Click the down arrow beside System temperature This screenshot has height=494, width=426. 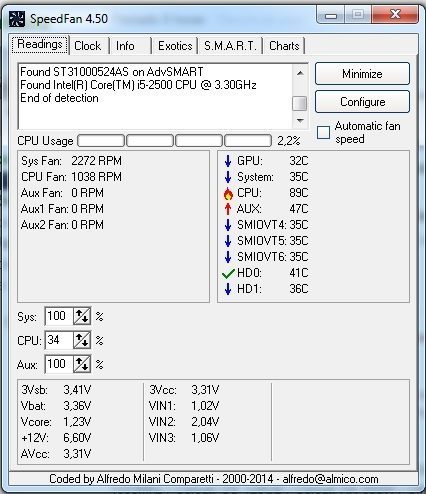[x=228, y=177]
